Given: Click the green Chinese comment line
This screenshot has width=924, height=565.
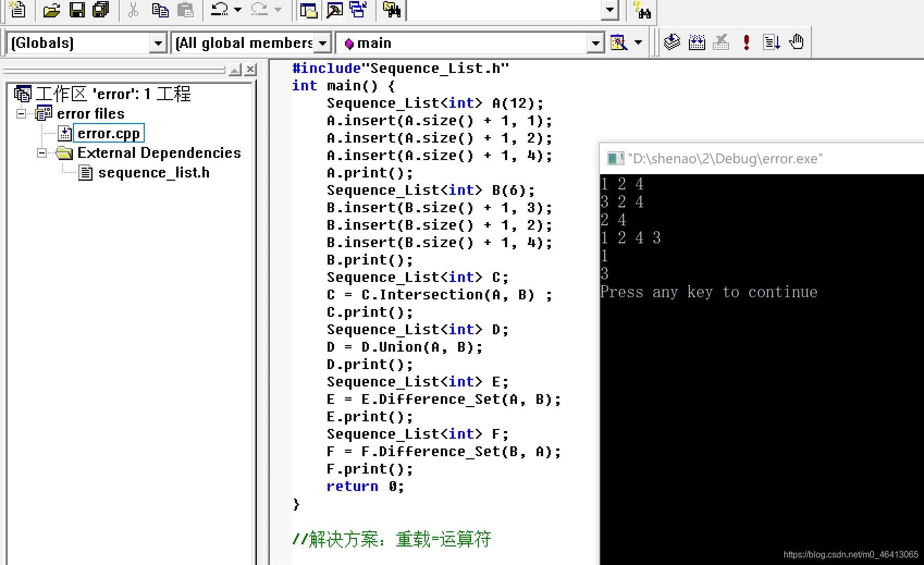Looking at the screenshot, I should [392, 539].
